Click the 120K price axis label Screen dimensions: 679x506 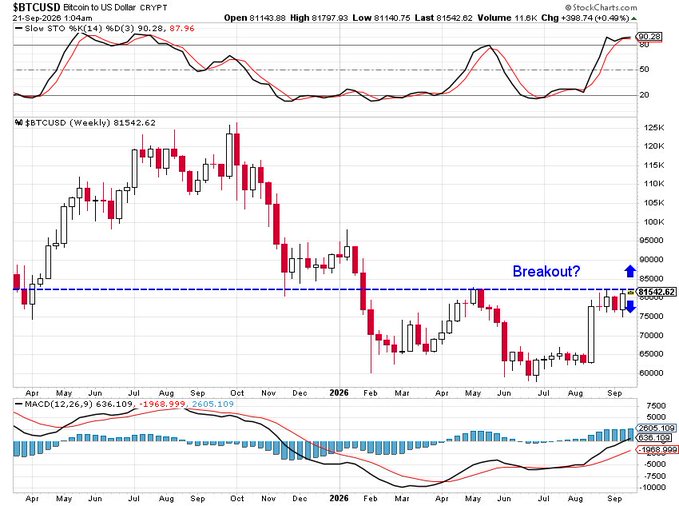[x=654, y=146]
